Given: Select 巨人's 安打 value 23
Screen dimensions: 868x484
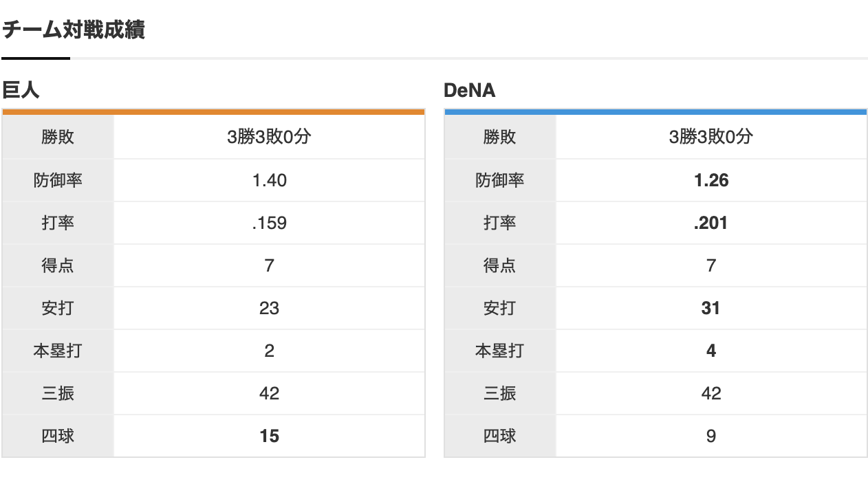Looking at the screenshot, I should tap(269, 308).
